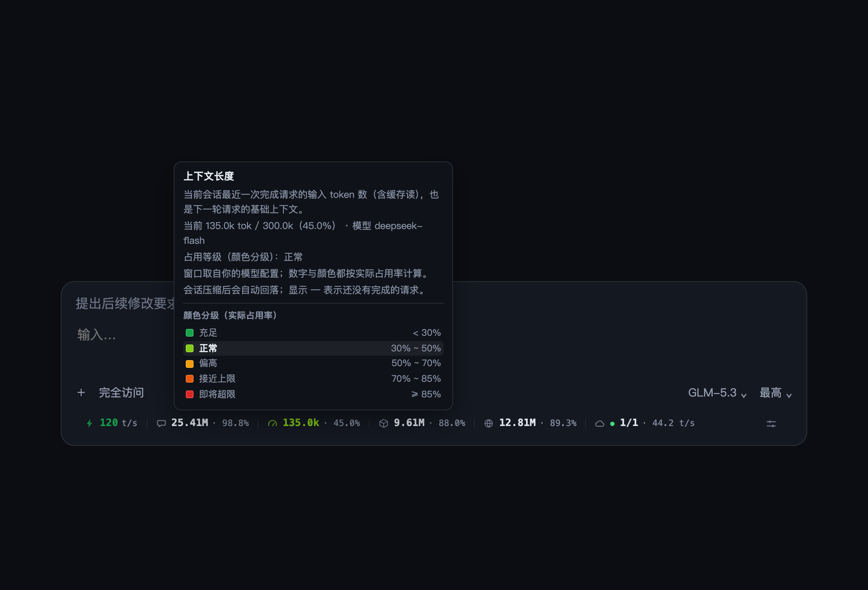
Task: Click the cube cache icon
Action: (384, 423)
